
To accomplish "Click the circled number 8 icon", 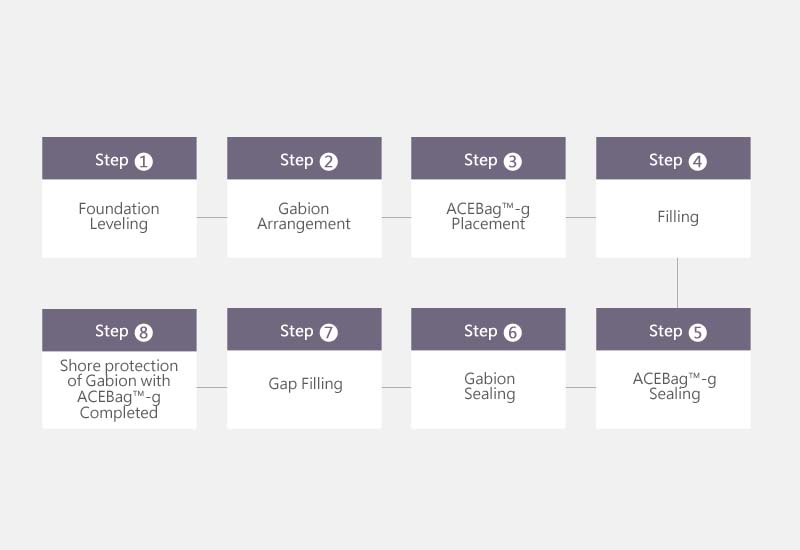I will point(143,333).
